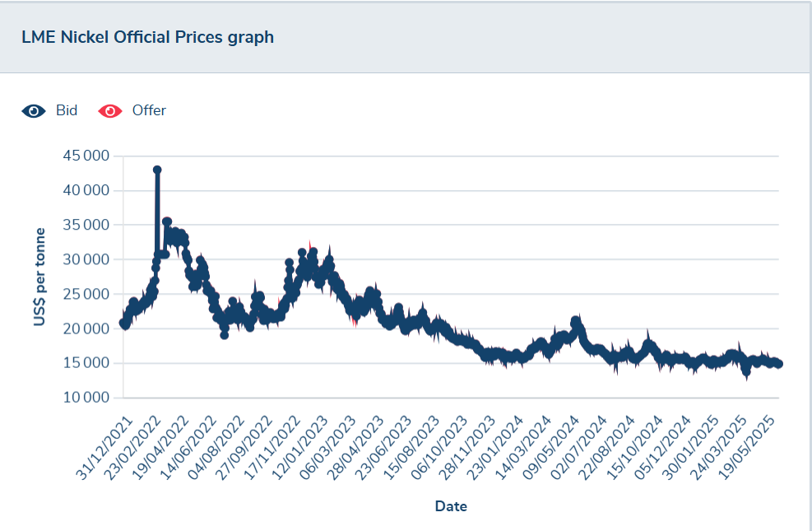Click the March 2022 price spike peak

click(x=157, y=170)
